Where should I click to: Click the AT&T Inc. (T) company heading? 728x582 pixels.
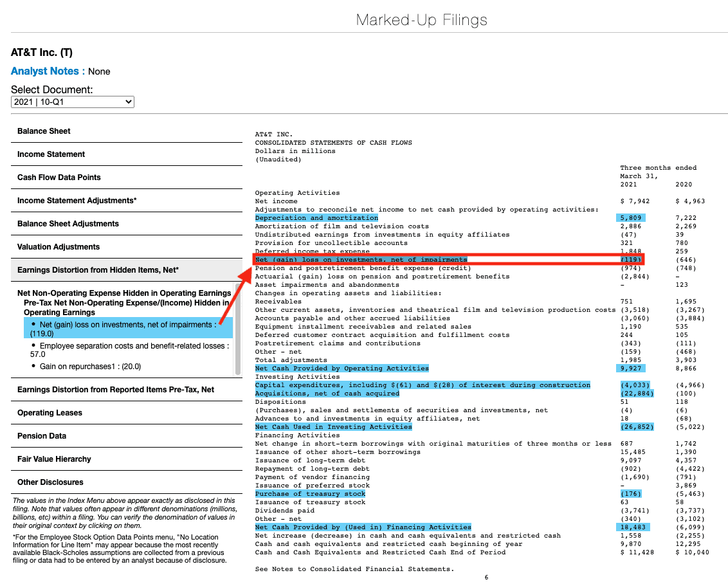pyautogui.click(x=42, y=53)
